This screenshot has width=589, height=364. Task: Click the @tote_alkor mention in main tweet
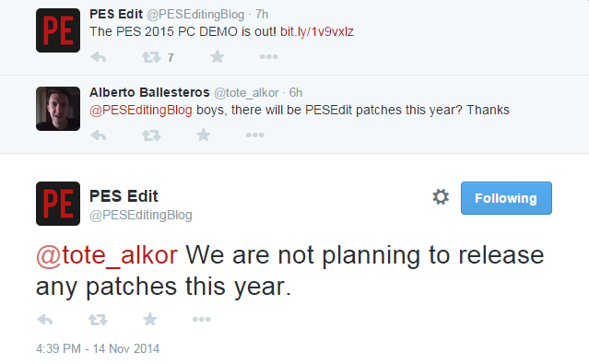click(x=107, y=255)
